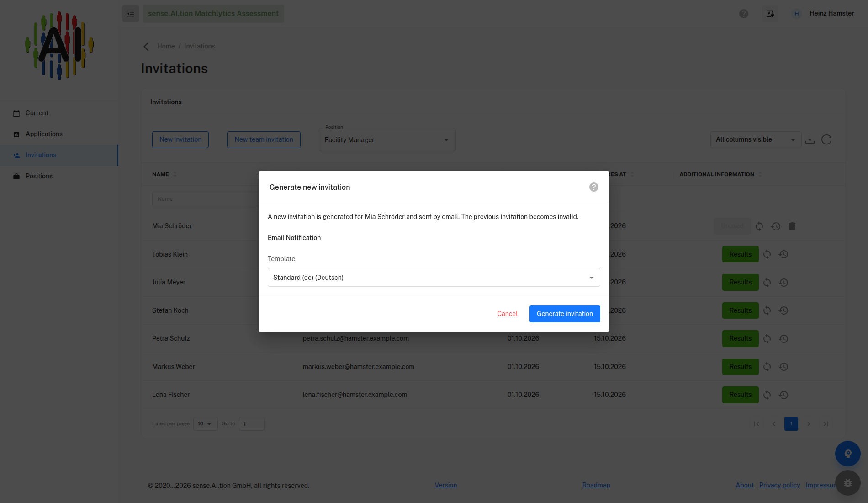This screenshot has height=503, width=868.
Task: Open history icon in Julia Meyer row
Action: (x=783, y=283)
